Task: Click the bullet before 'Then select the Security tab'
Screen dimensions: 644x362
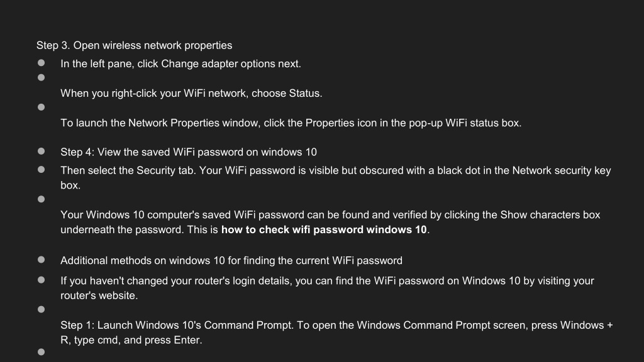Action: (x=41, y=170)
